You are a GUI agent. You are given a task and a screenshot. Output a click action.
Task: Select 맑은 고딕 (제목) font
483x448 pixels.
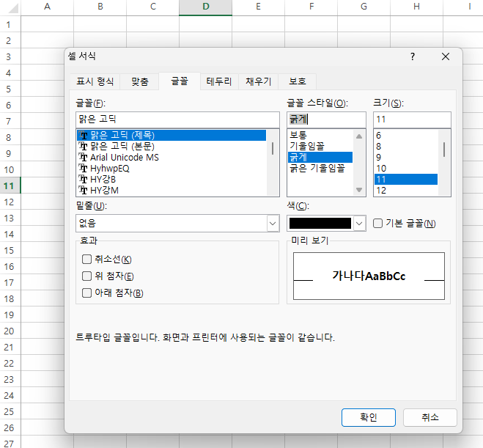click(172, 136)
